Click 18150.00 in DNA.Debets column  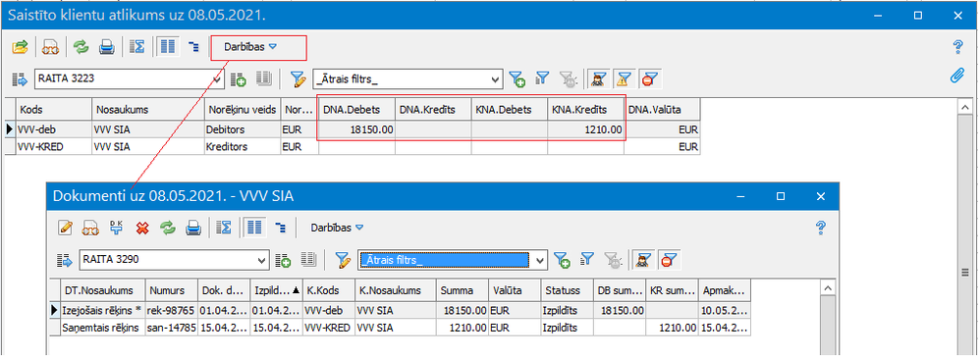click(357, 129)
